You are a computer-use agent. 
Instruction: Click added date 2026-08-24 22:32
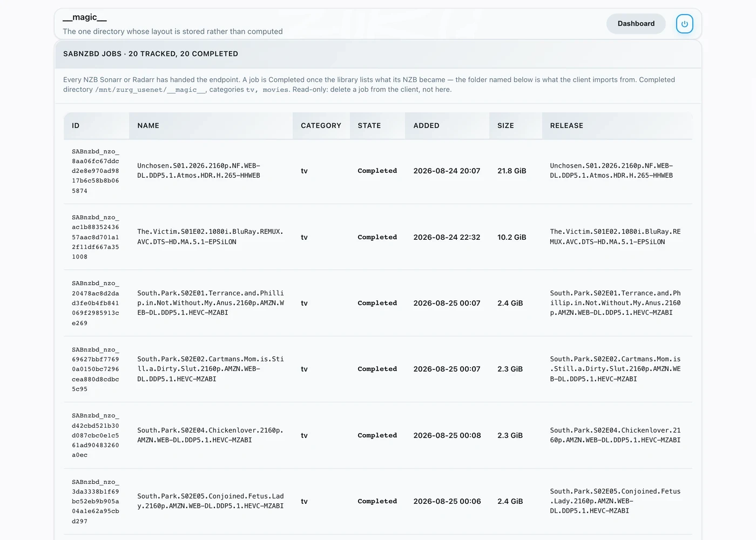[x=447, y=237]
